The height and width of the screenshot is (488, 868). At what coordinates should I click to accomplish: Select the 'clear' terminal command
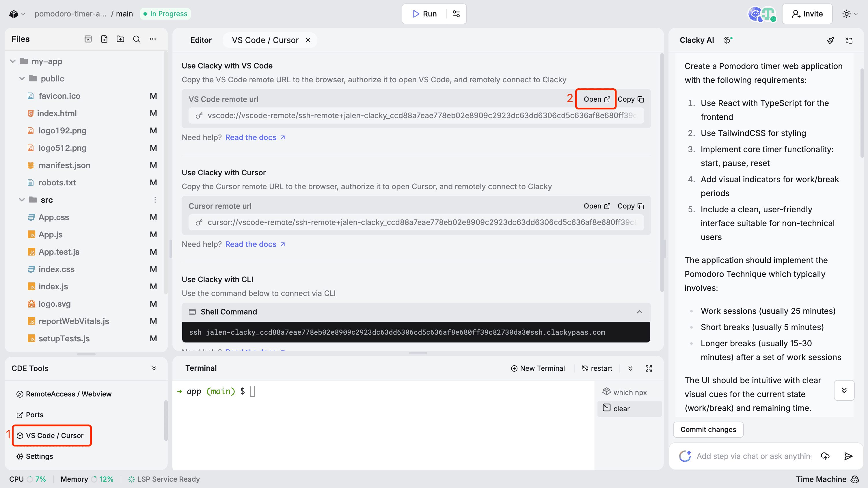629,409
